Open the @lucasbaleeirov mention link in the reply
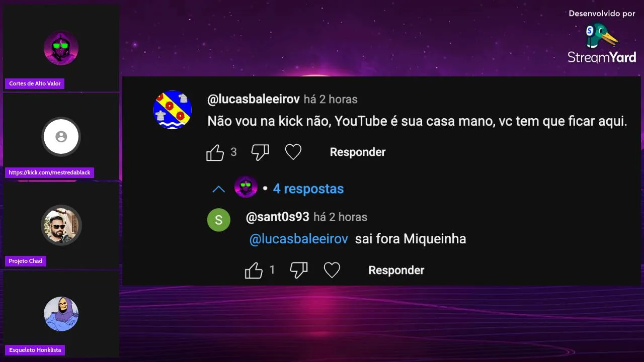Viewport: 644px width, 362px height. pos(299,239)
